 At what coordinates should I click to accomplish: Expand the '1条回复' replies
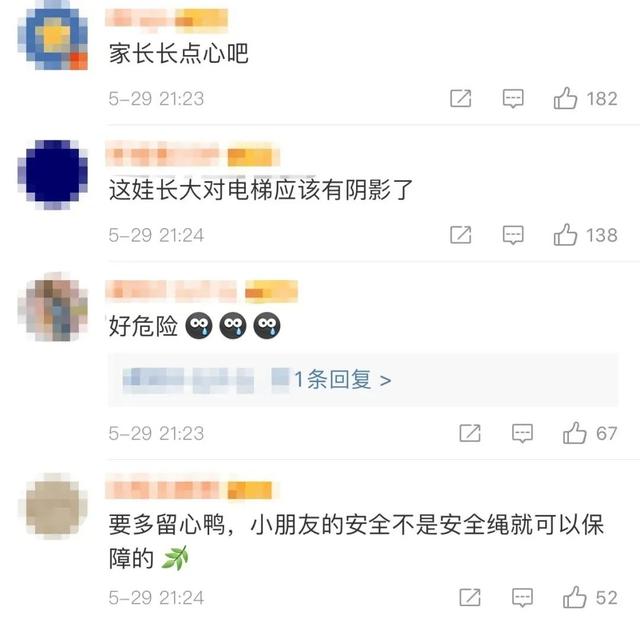pyautogui.click(x=342, y=380)
